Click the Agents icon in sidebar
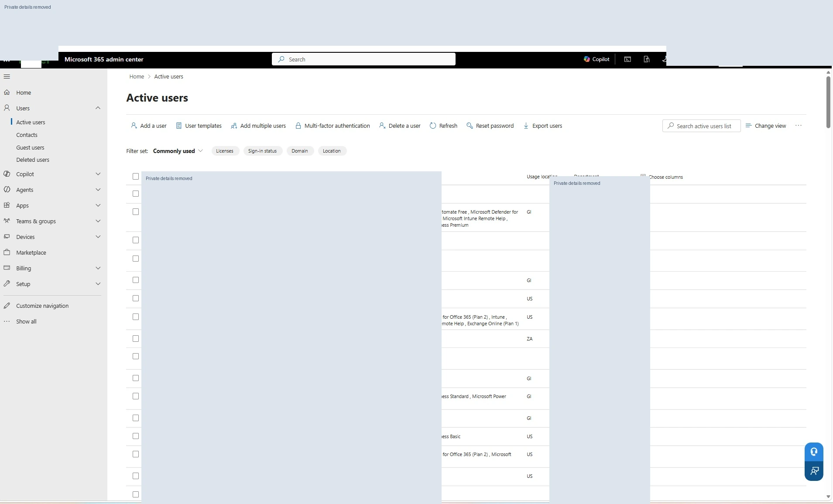833x504 pixels. point(7,189)
